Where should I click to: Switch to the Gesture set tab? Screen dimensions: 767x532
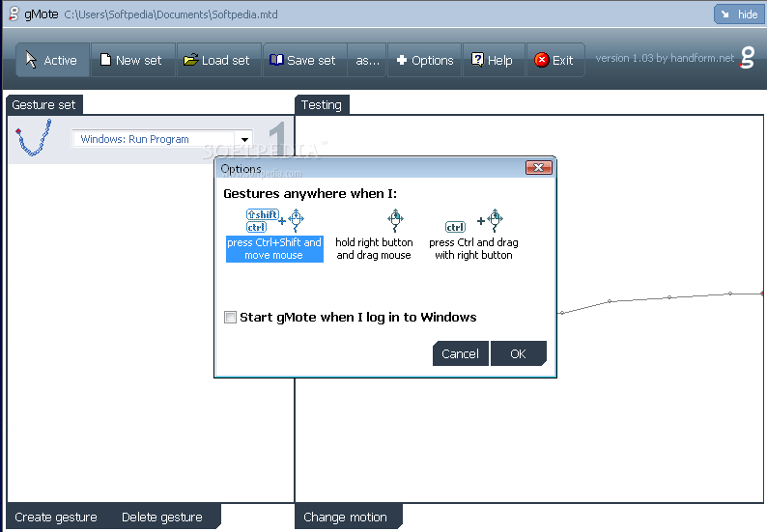pyautogui.click(x=44, y=104)
